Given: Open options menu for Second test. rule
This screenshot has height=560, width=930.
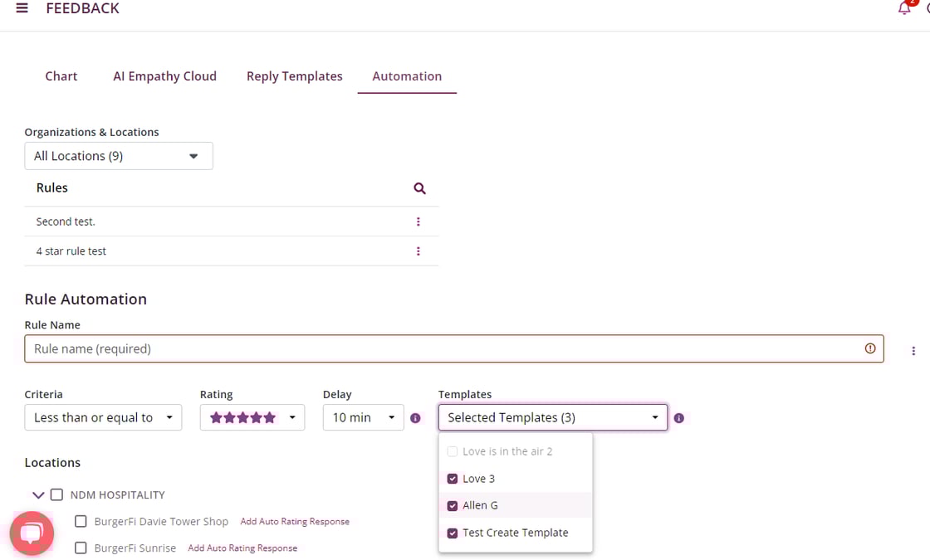Looking at the screenshot, I should click(418, 222).
